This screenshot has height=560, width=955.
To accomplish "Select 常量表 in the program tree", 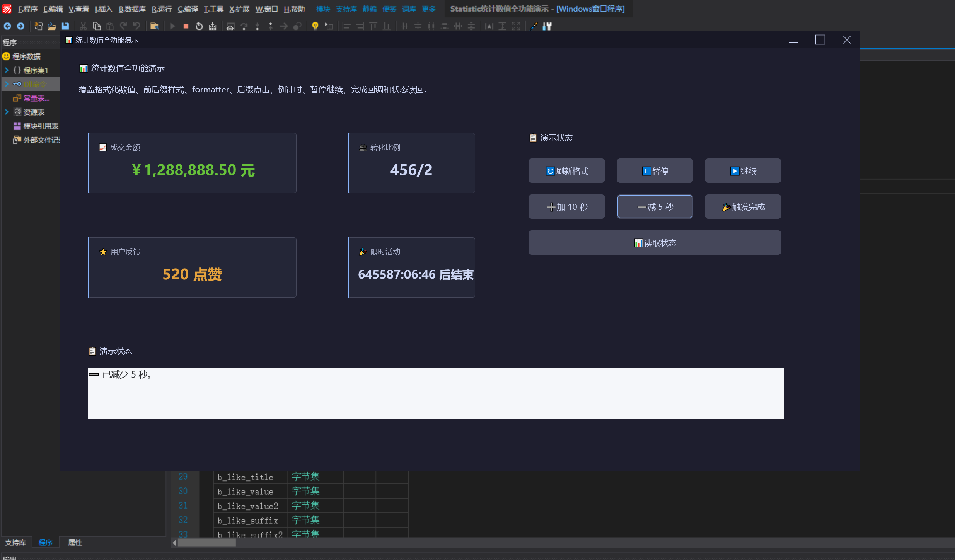I will point(36,98).
